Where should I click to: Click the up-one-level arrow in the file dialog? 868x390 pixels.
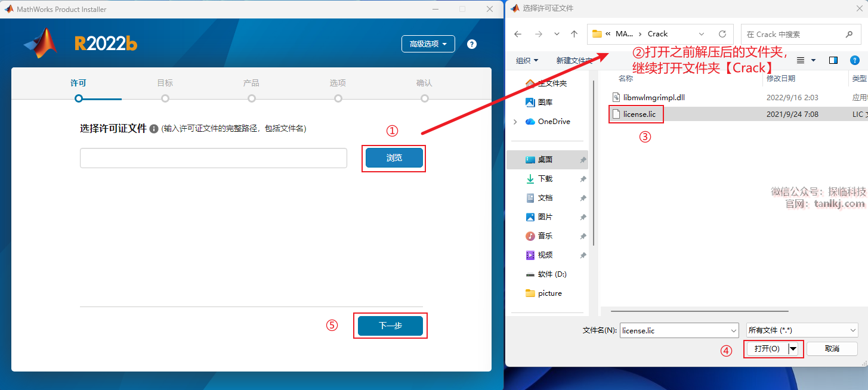point(574,34)
